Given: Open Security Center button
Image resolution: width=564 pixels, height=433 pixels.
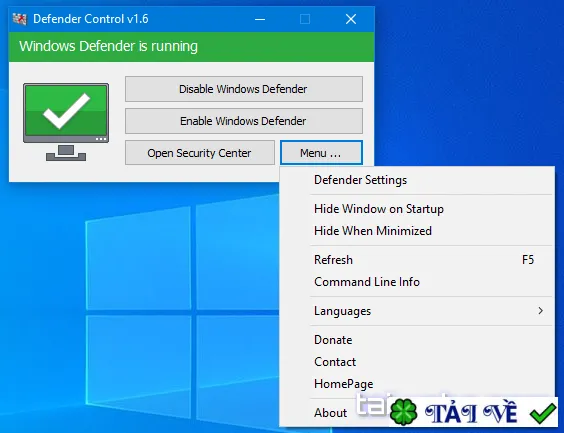Looking at the screenshot, I should (200, 153).
